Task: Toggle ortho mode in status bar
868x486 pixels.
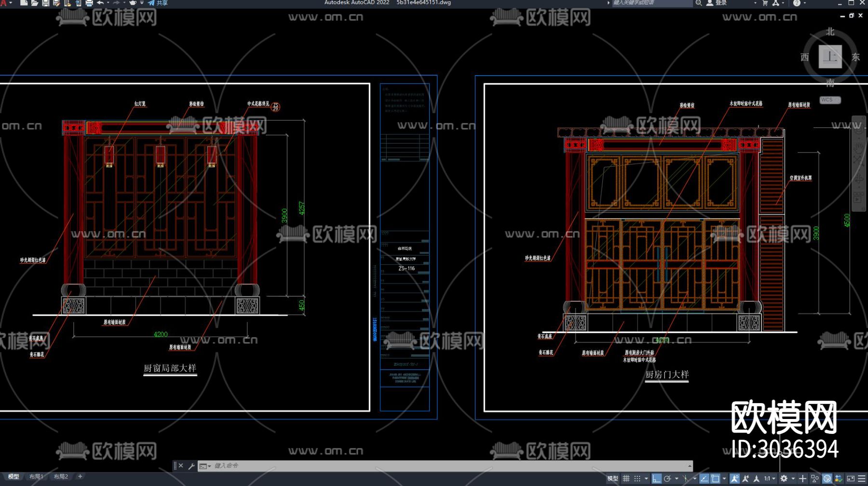Action: coord(656,478)
